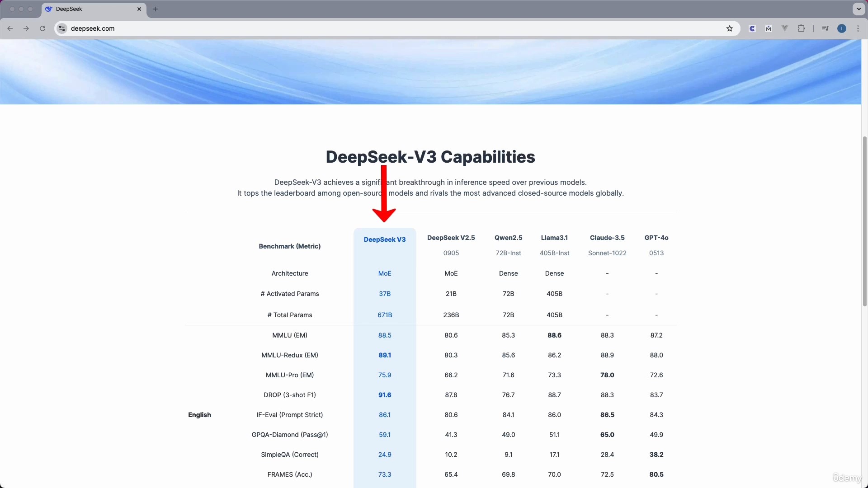The width and height of the screenshot is (868, 488).
Task: Click the 405B-Inst version label
Action: point(554,253)
